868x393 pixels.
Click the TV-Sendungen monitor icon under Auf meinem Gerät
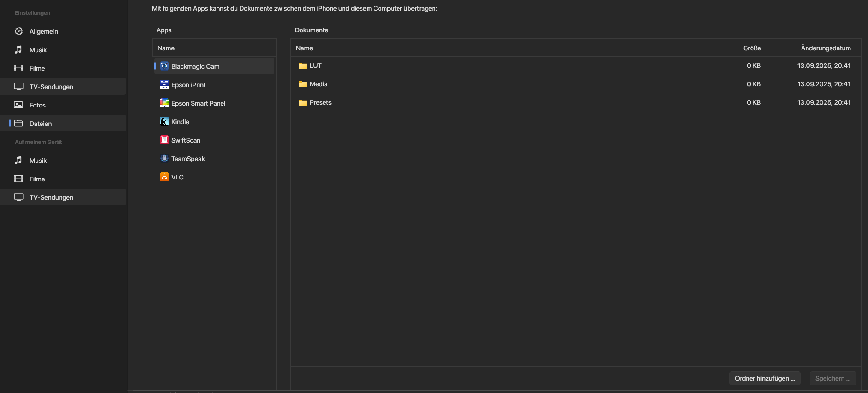(x=18, y=197)
